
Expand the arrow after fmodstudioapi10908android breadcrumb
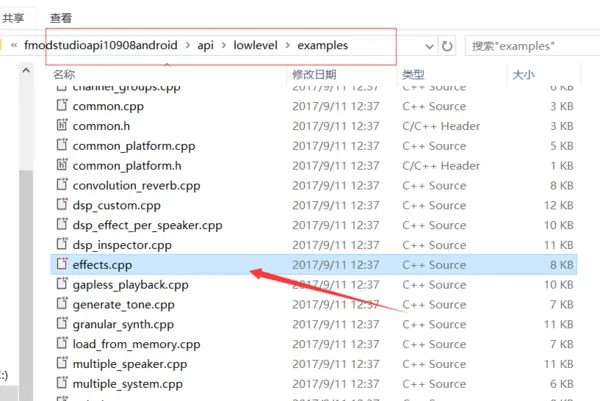click(x=188, y=45)
